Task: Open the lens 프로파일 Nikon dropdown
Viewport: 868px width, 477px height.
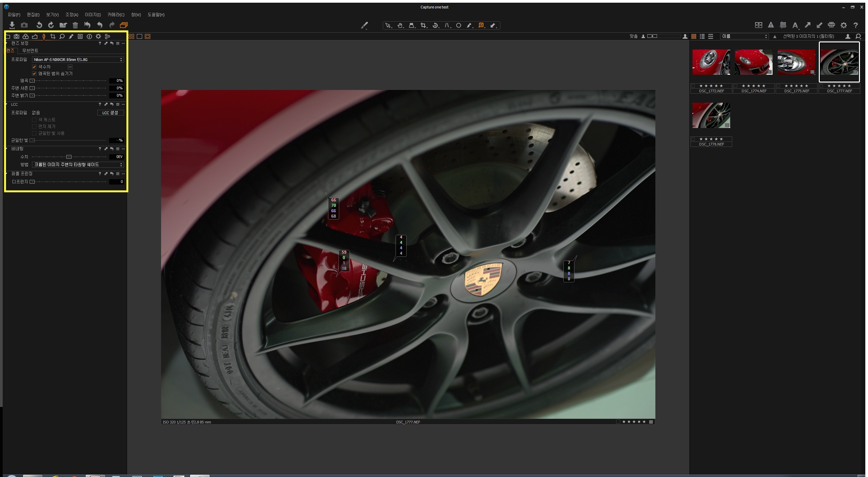Action: click(78, 60)
